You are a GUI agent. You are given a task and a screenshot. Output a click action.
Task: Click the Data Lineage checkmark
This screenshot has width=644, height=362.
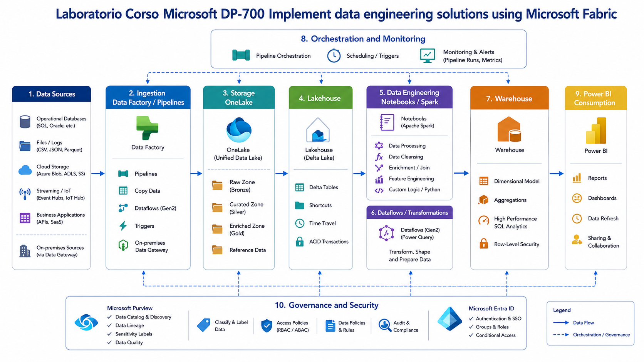click(109, 325)
